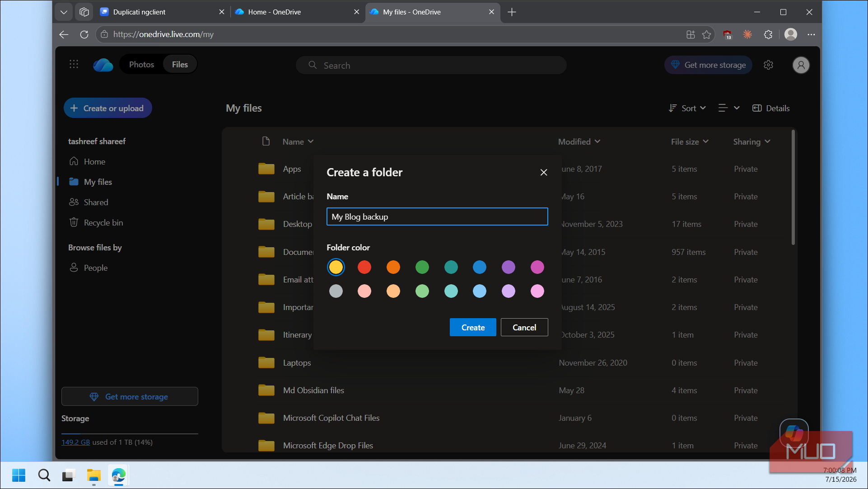This screenshot has width=868, height=489.
Task: Click the split screen icon in address bar
Action: coord(690,34)
